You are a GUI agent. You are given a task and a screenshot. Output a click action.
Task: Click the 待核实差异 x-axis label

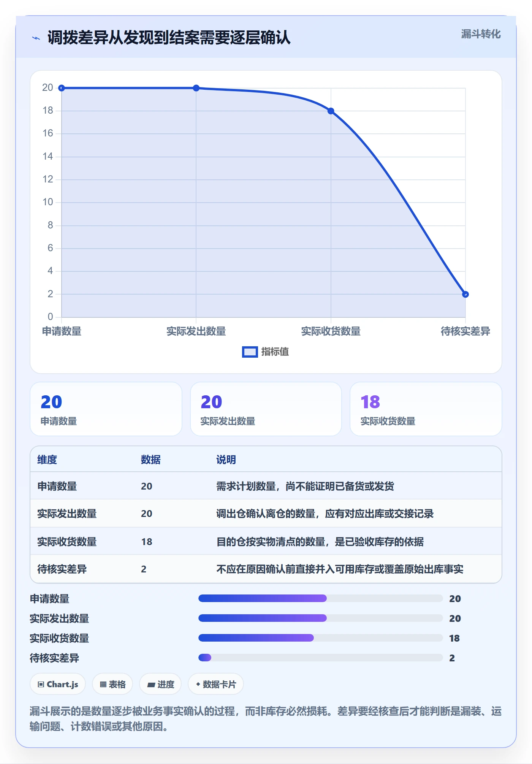click(x=465, y=331)
